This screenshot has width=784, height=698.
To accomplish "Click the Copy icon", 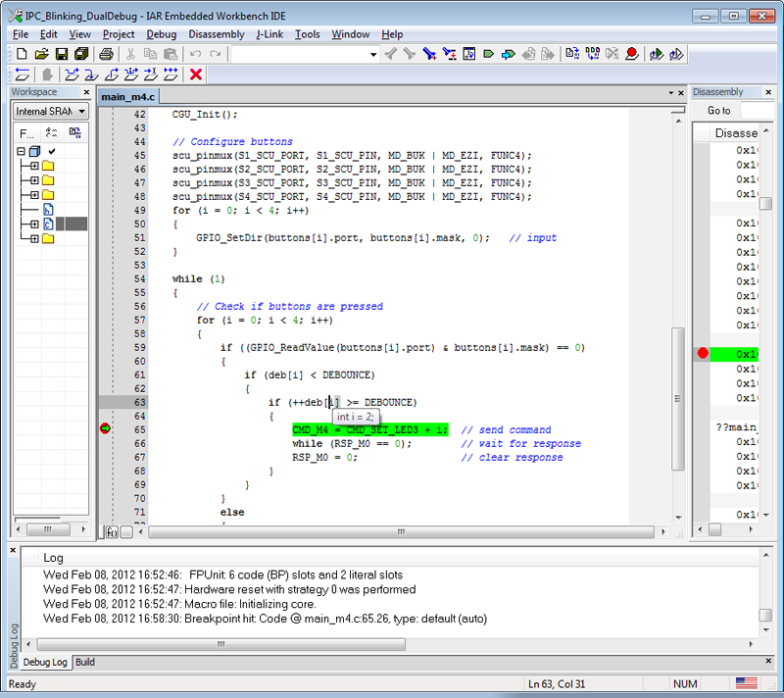I will (151, 54).
